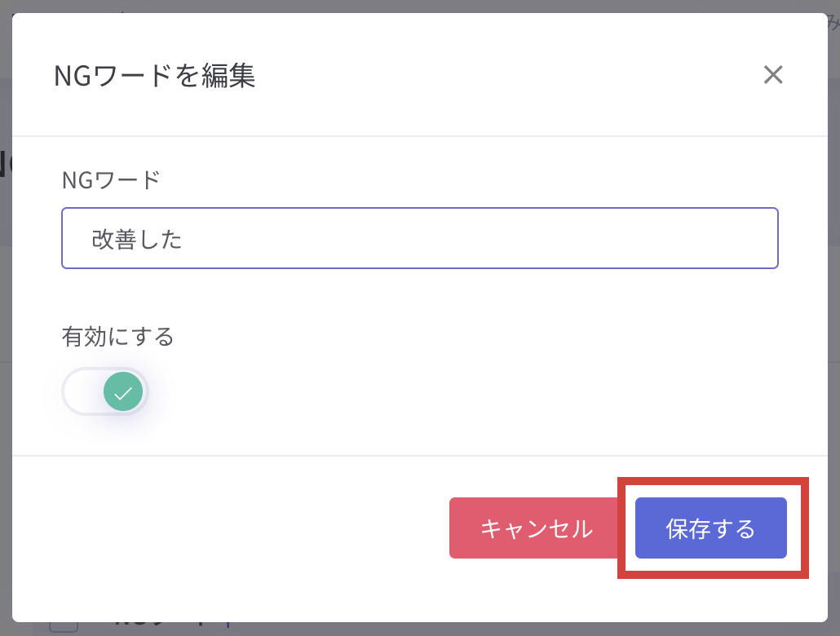Click the NGワードを編集 dialog title
Screen dimensions: 840x636
[154, 76]
